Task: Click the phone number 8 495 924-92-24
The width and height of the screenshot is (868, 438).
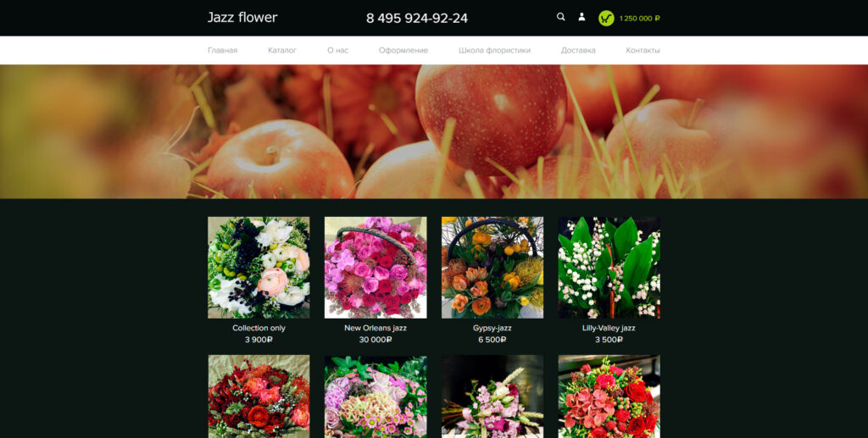Action: [x=416, y=18]
